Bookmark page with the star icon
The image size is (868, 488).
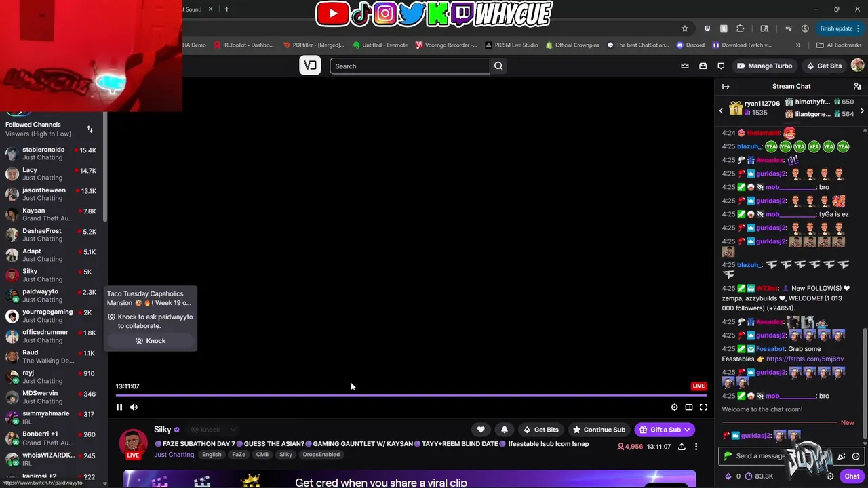click(685, 28)
